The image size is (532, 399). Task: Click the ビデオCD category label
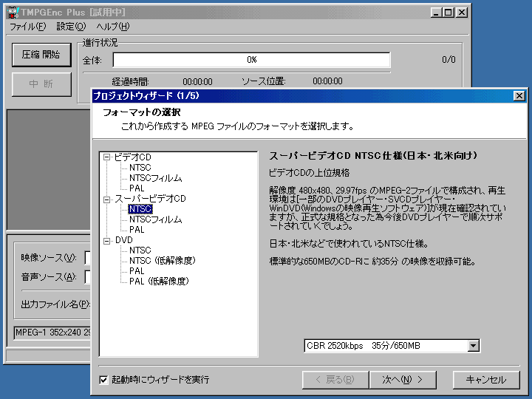[133, 157]
